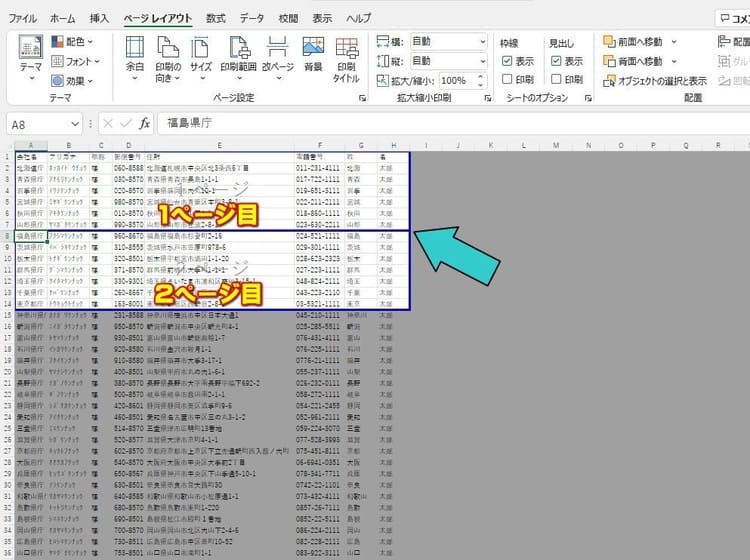Click the postal code 163-8001 cell
Image resolution: width=750 pixels, height=560 pixels.
tap(128, 304)
